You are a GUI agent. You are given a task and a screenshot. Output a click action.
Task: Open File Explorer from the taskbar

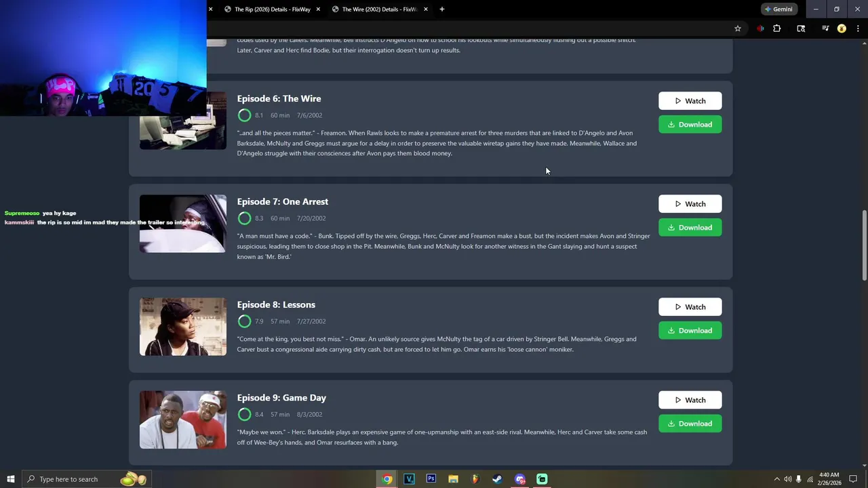(x=453, y=479)
